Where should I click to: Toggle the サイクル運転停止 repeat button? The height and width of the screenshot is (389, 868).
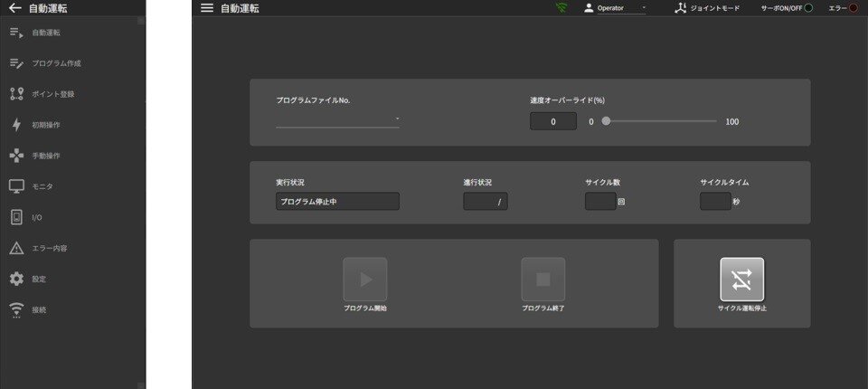point(741,280)
